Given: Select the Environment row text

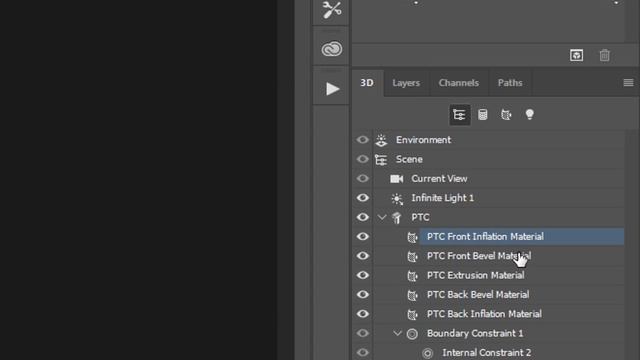Looking at the screenshot, I should (423, 140).
